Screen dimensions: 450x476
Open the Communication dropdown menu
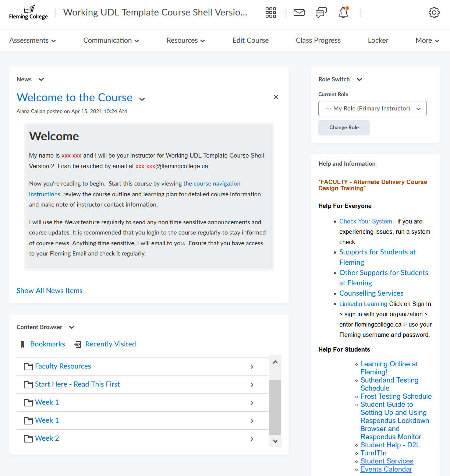coord(111,40)
